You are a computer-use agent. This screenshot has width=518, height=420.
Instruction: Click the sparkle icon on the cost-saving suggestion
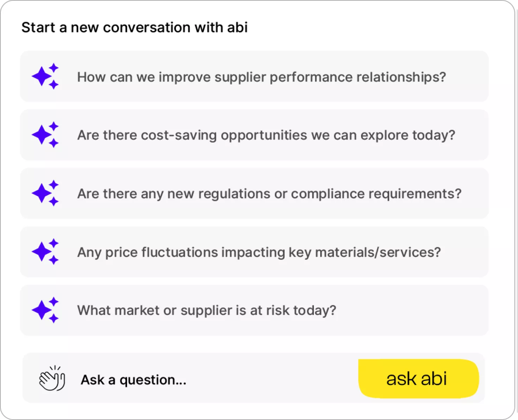click(45, 135)
